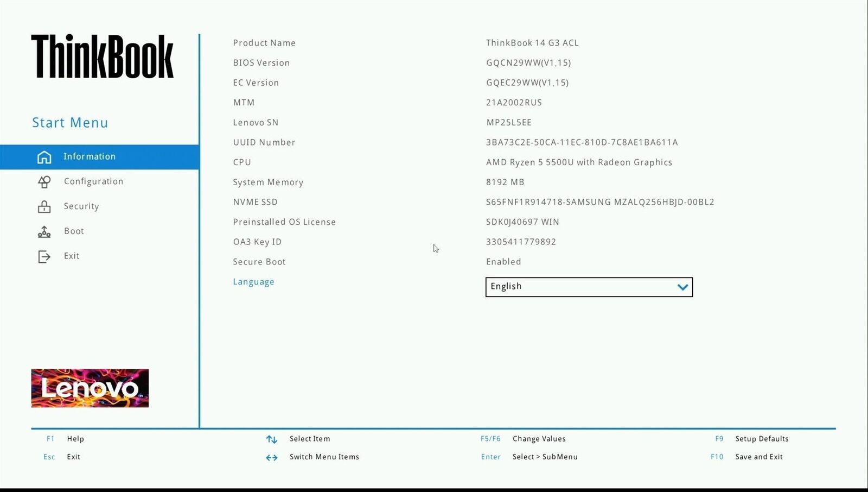Select the Language setting label
868x492 pixels.
(253, 282)
